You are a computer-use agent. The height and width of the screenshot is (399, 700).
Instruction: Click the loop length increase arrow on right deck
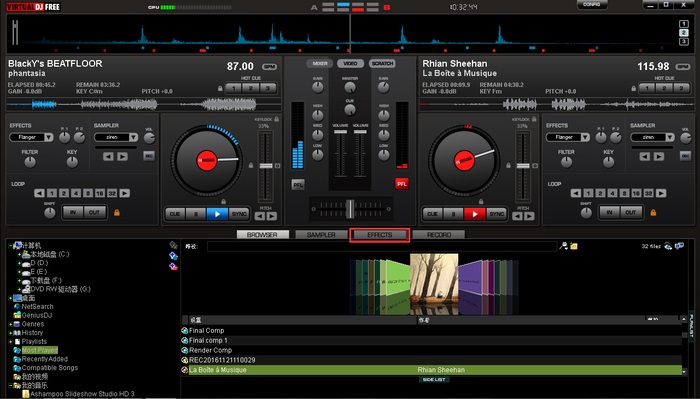click(661, 193)
